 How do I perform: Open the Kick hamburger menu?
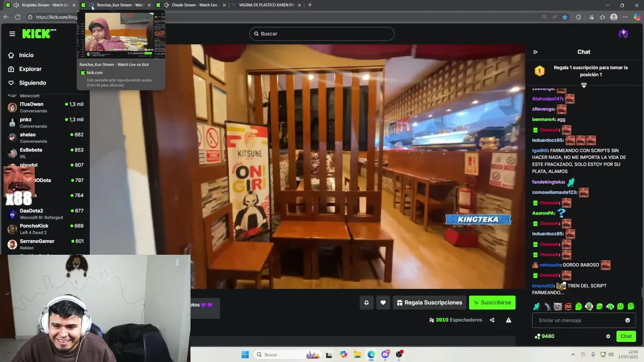[x=12, y=34]
